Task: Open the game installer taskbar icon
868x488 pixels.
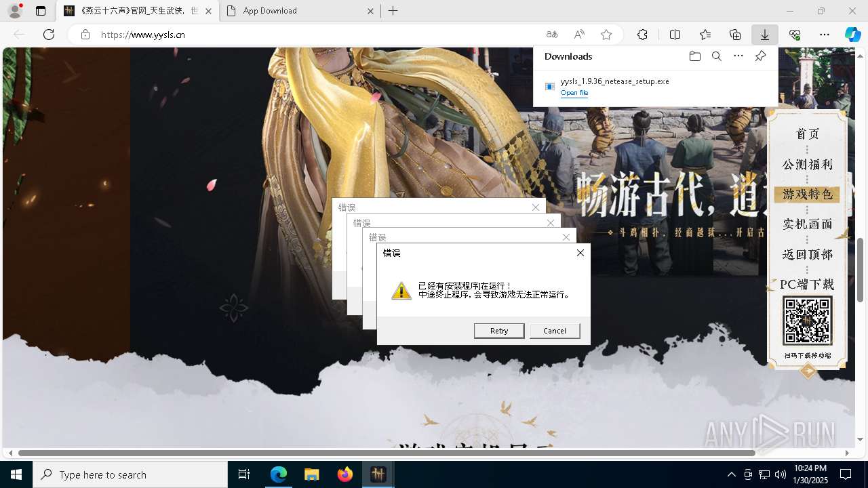Action: tap(378, 474)
